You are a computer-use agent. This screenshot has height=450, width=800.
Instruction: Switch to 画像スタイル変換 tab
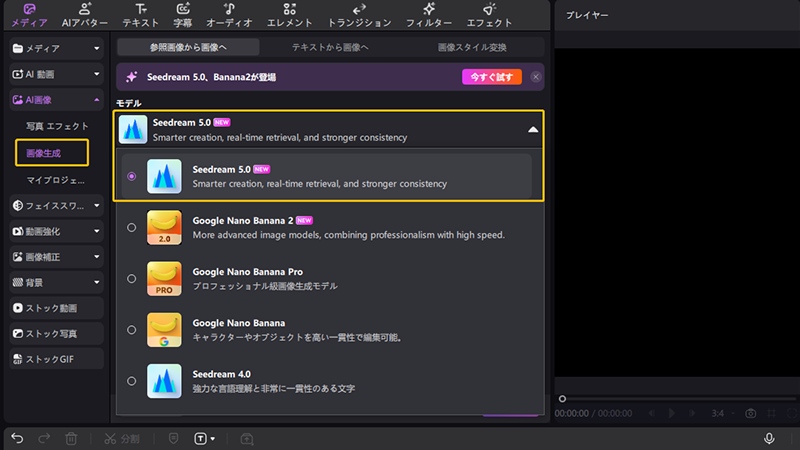472,47
